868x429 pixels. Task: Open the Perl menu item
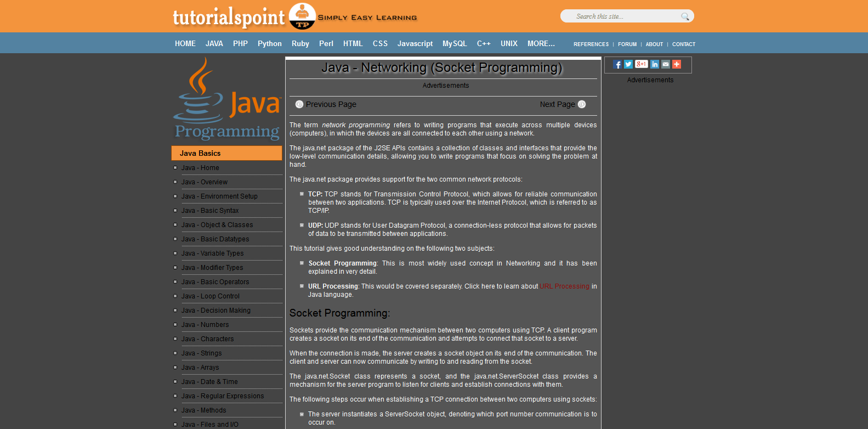point(326,43)
